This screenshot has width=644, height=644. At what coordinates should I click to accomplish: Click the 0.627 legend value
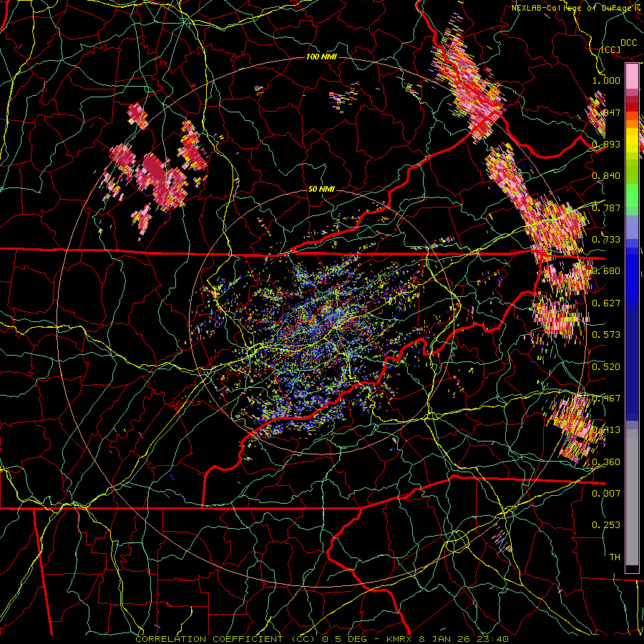606,303
